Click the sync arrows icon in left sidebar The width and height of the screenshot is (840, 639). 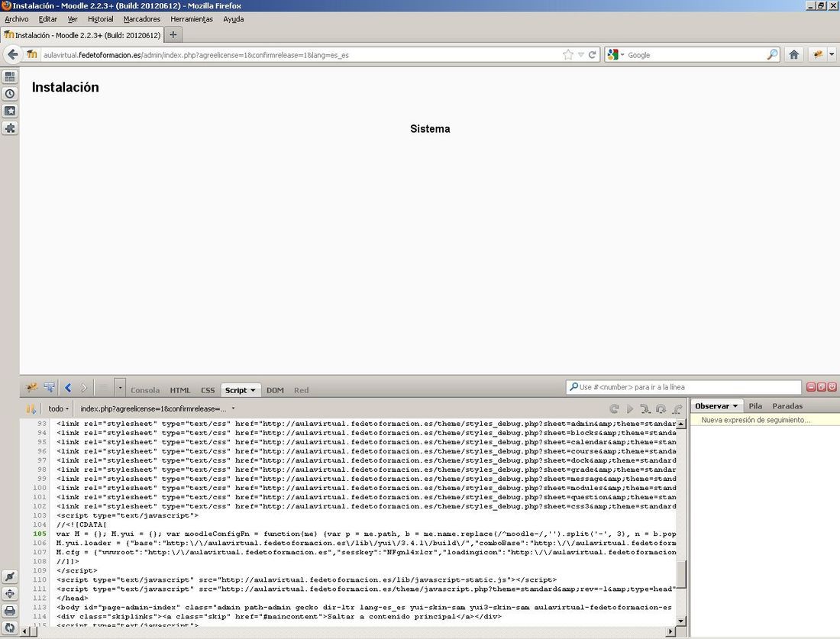[10, 628]
